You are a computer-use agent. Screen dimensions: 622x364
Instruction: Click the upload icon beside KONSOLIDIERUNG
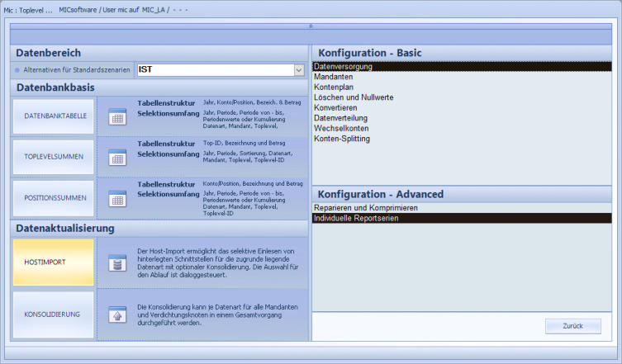(x=117, y=314)
